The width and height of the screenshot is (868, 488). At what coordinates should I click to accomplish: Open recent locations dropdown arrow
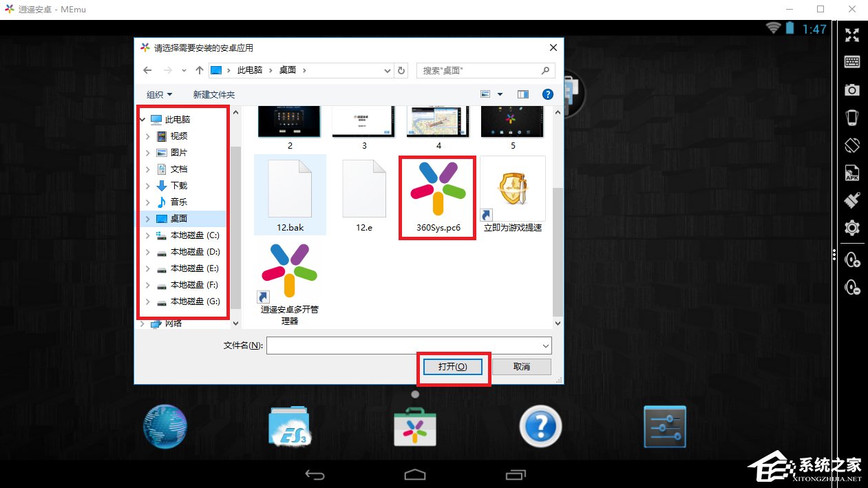click(x=184, y=70)
